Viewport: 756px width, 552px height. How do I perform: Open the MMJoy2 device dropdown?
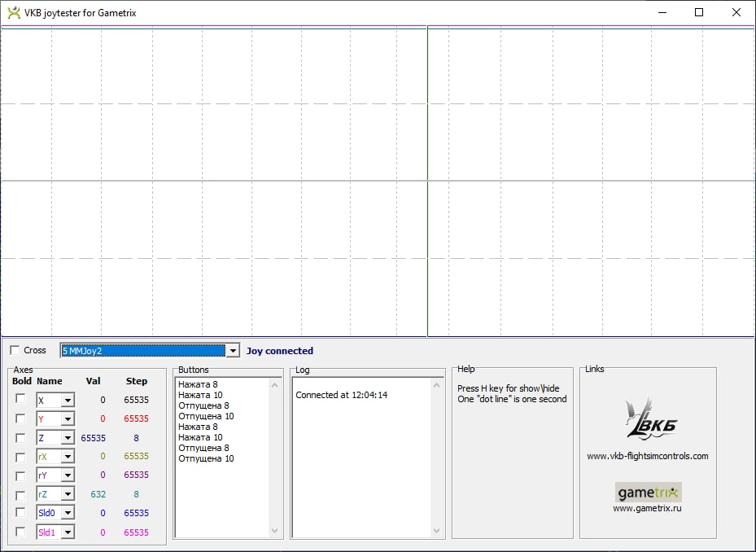tap(232, 351)
